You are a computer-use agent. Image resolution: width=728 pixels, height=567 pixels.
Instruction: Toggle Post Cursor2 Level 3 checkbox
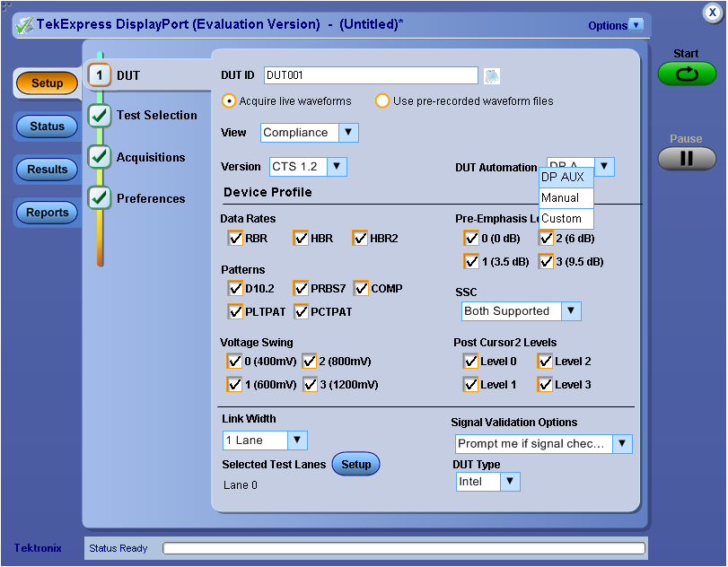[x=545, y=384]
